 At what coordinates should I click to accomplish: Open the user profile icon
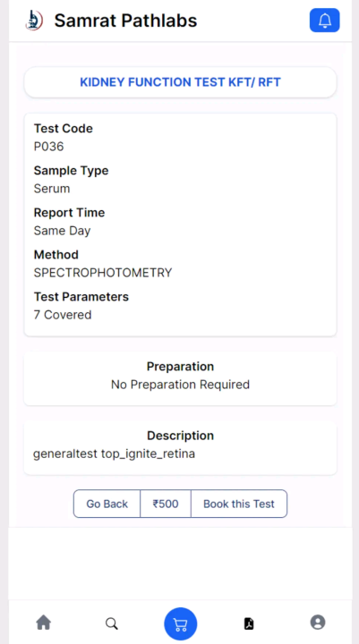pos(318,623)
